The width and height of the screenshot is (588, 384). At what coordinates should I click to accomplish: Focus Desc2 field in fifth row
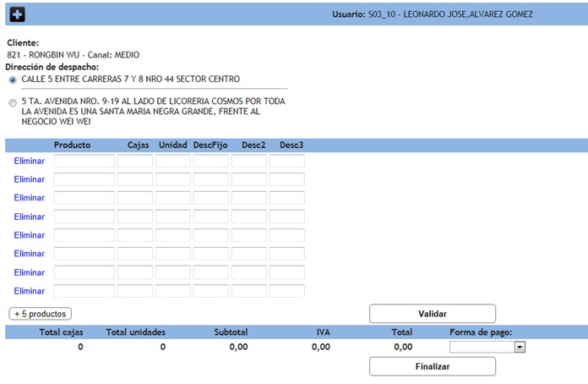pos(249,235)
